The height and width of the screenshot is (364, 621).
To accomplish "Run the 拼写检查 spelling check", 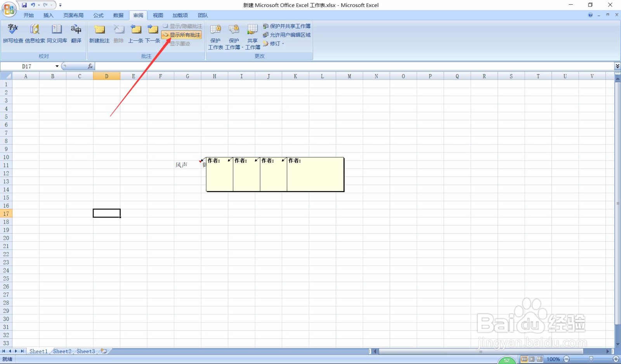I will coord(13,34).
